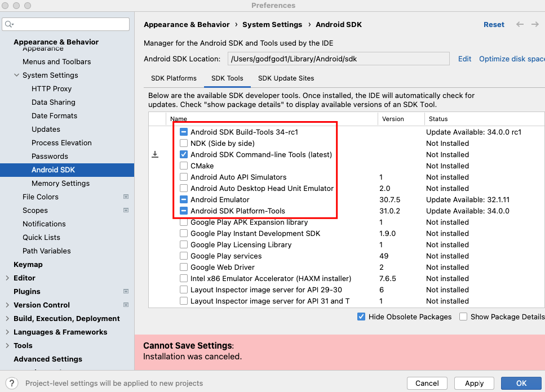Open HTTP Proxy settings

click(x=51, y=88)
